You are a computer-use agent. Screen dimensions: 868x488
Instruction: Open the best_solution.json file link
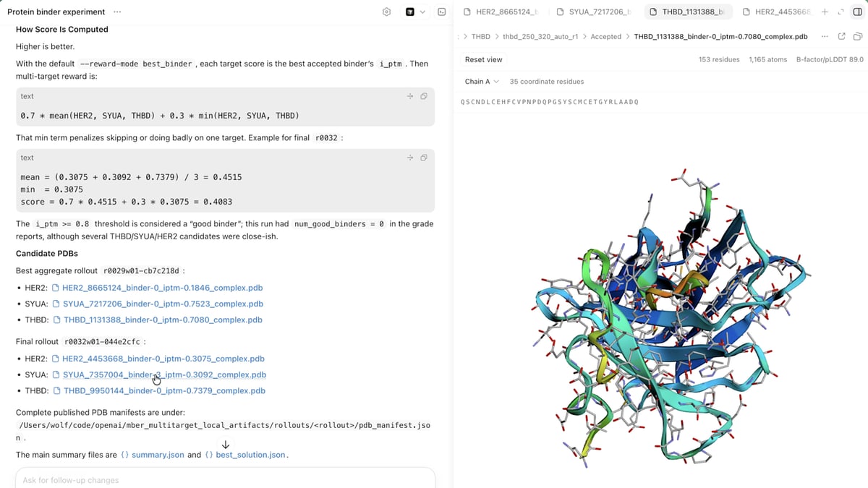click(x=250, y=455)
